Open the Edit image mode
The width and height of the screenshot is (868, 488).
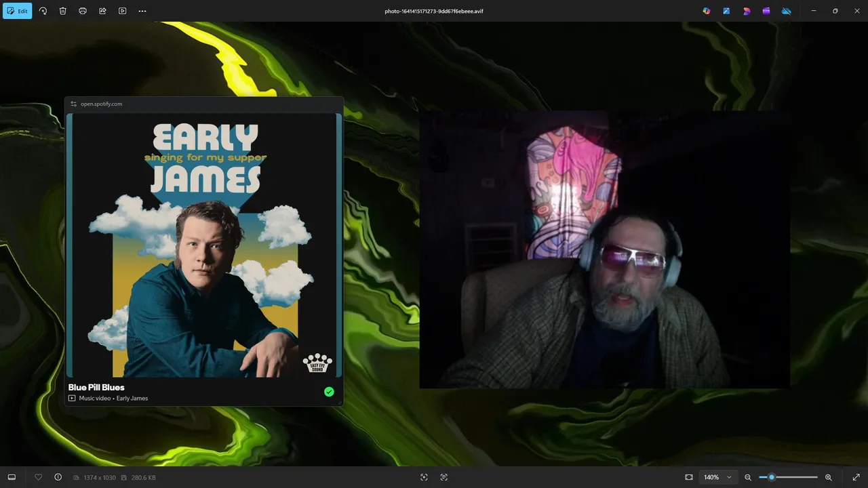click(18, 11)
